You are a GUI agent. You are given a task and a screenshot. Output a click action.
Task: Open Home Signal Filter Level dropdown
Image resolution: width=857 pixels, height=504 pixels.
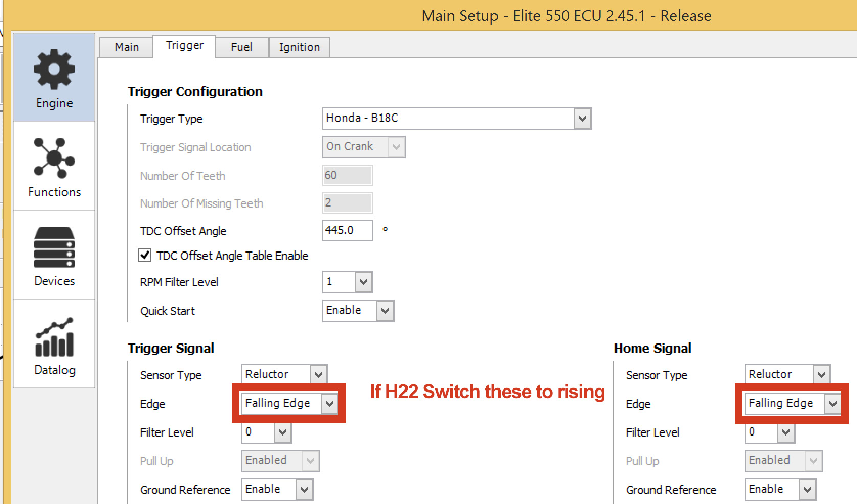point(785,432)
